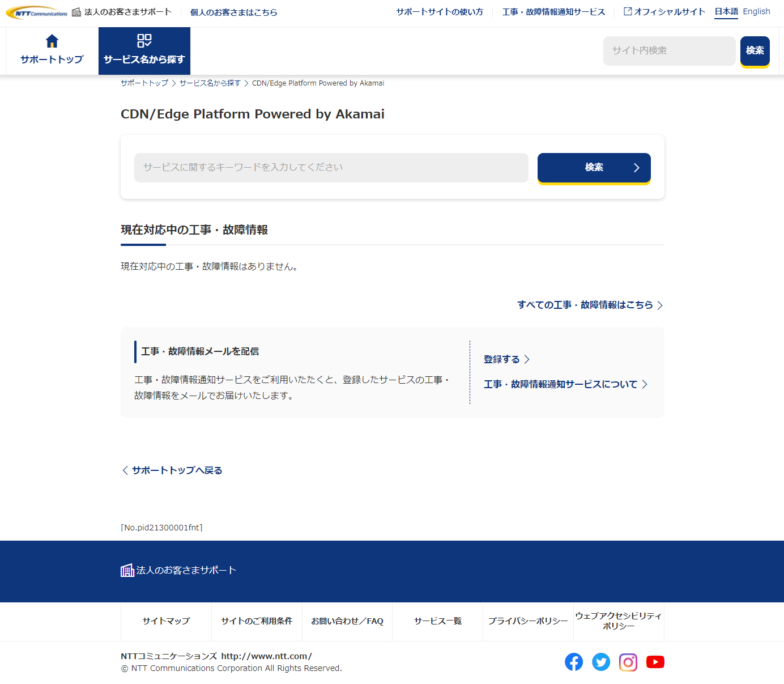Open the サービス名から探す navigation tab
Viewport: 784px width, 684px height.
click(x=144, y=51)
